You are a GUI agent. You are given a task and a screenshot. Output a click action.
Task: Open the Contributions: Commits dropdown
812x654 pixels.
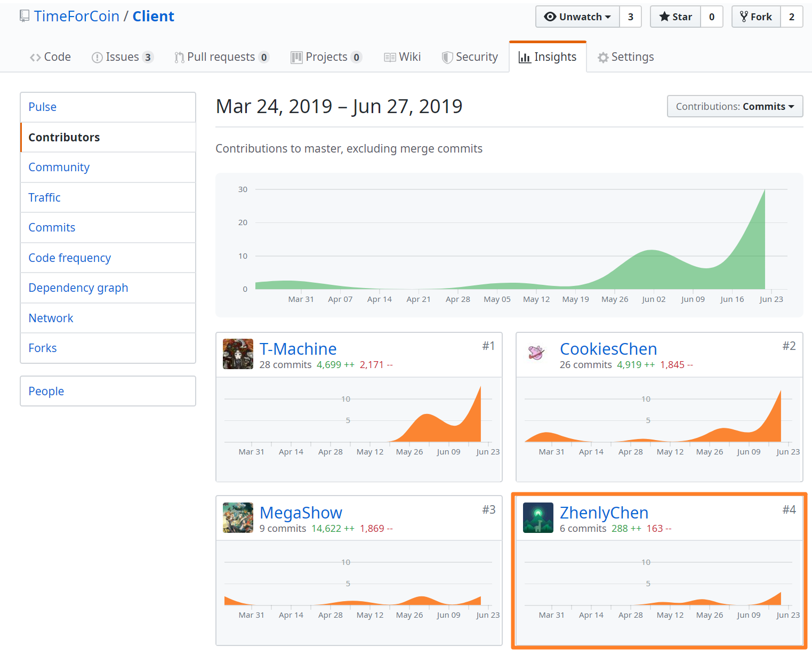(x=735, y=106)
